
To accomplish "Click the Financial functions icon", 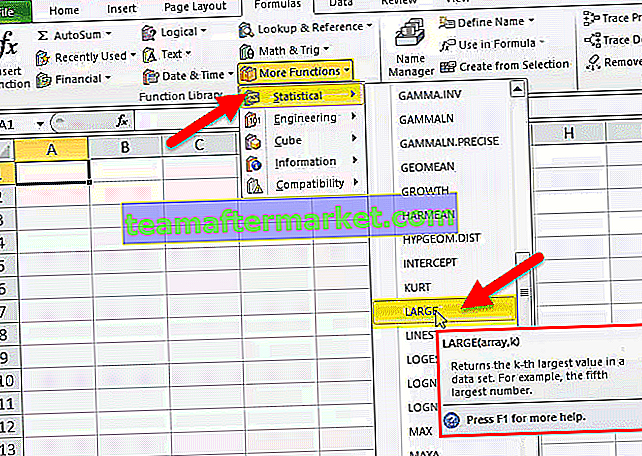I will point(42,79).
